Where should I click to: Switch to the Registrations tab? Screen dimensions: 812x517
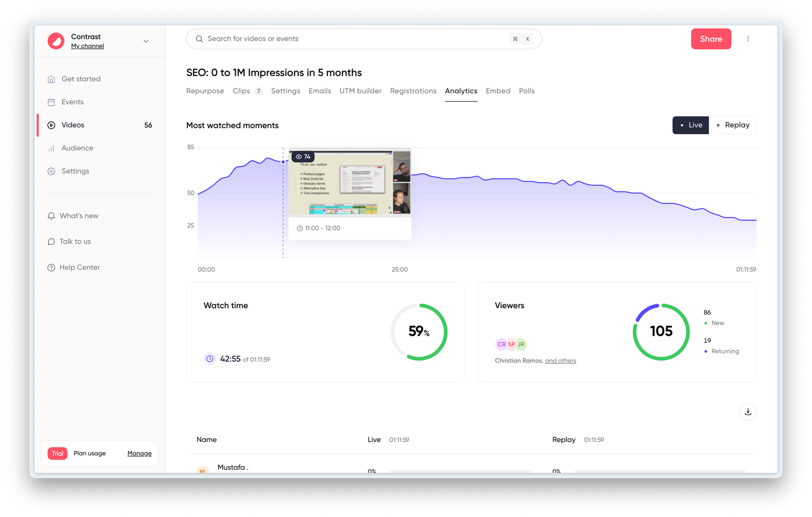[x=413, y=91]
